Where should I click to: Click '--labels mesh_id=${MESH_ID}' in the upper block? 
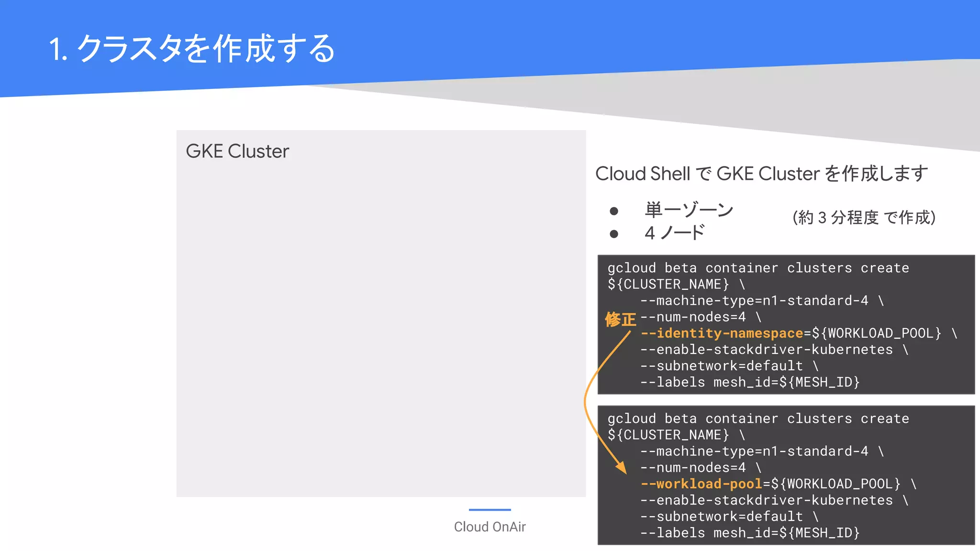750,382
